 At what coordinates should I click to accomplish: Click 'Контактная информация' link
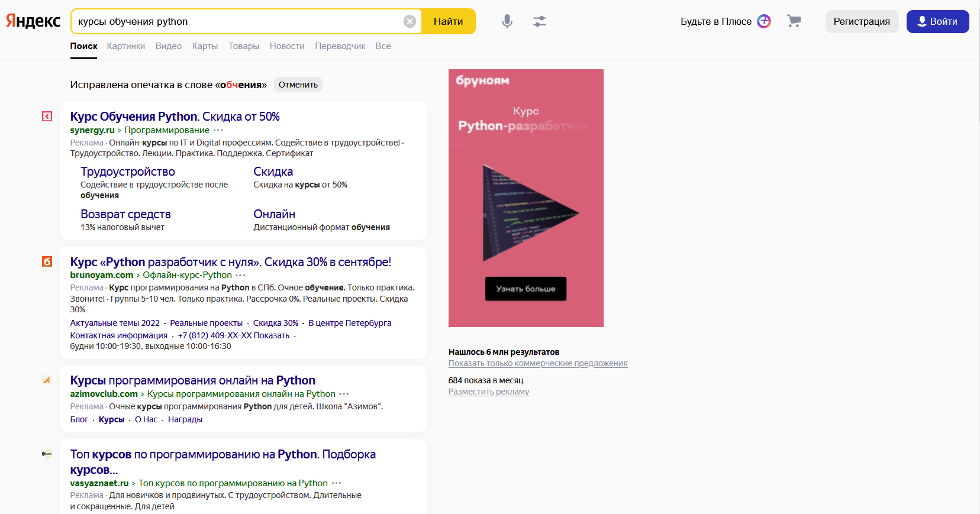pos(119,335)
